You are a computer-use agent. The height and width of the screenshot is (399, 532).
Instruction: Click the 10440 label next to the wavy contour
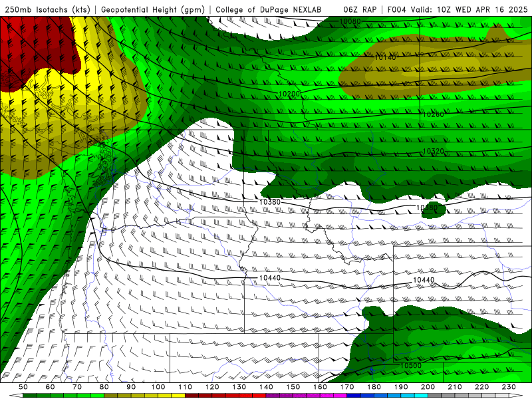tap(424, 280)
